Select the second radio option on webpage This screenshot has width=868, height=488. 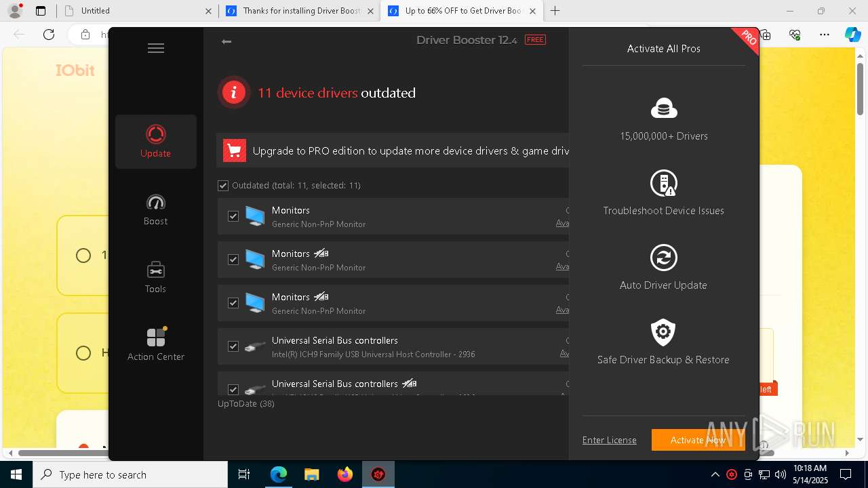point(83,353)
